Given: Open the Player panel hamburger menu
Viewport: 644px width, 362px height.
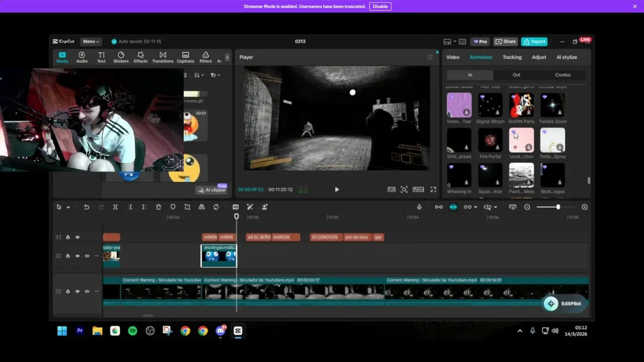Looking at the screenshot, I should point(430,57).
